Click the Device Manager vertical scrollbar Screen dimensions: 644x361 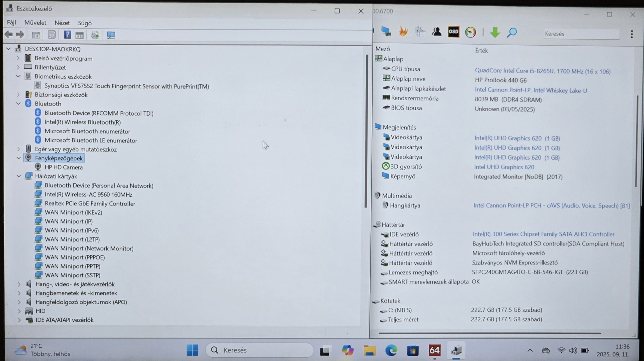366,133
